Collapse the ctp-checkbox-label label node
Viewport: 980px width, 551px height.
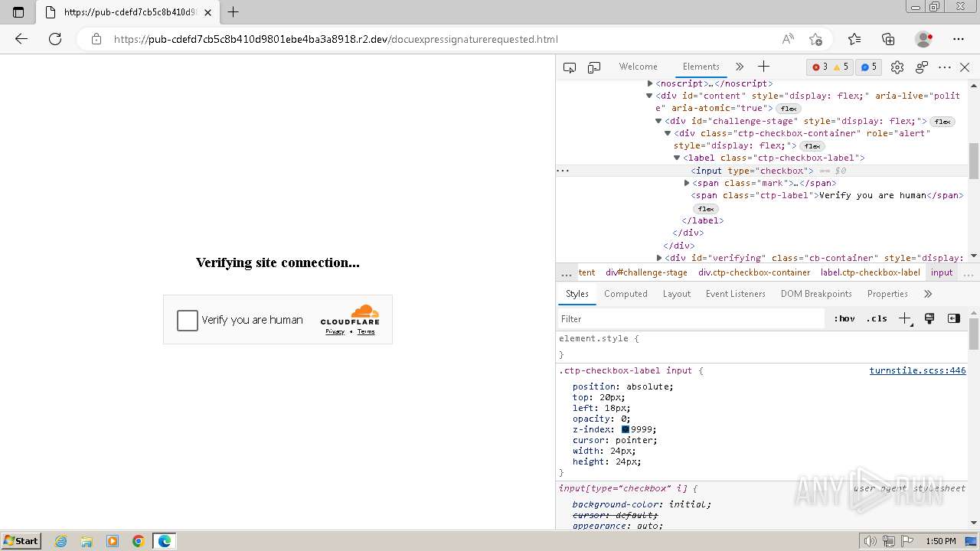(677, 158)
